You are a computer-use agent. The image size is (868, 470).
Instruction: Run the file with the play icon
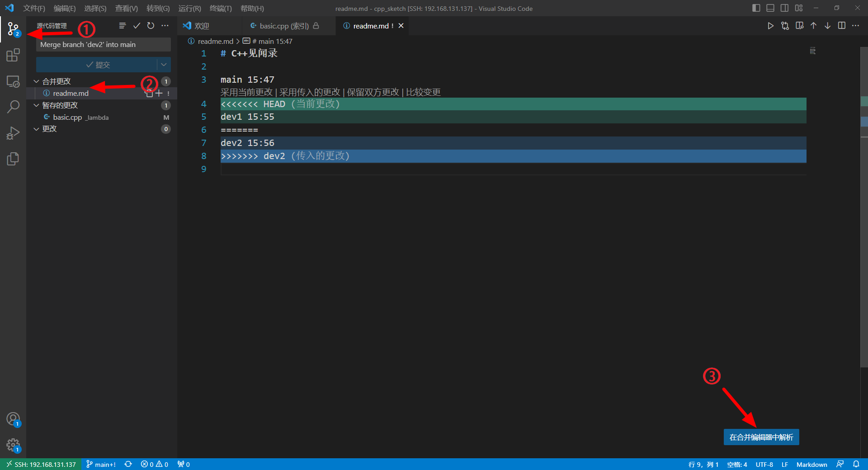point(770,26)
